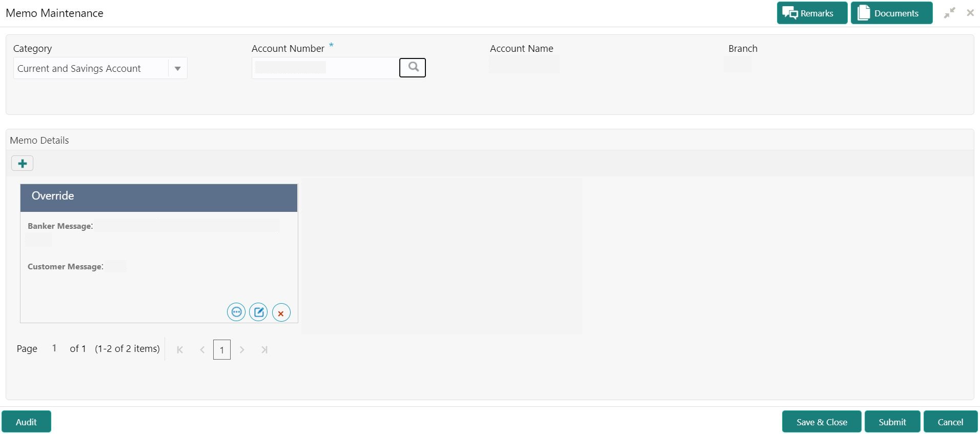The width and height of the screenshot is (980, 434).
Task: Close the Memo Maintenance screen
Action: tap(970, 13)
